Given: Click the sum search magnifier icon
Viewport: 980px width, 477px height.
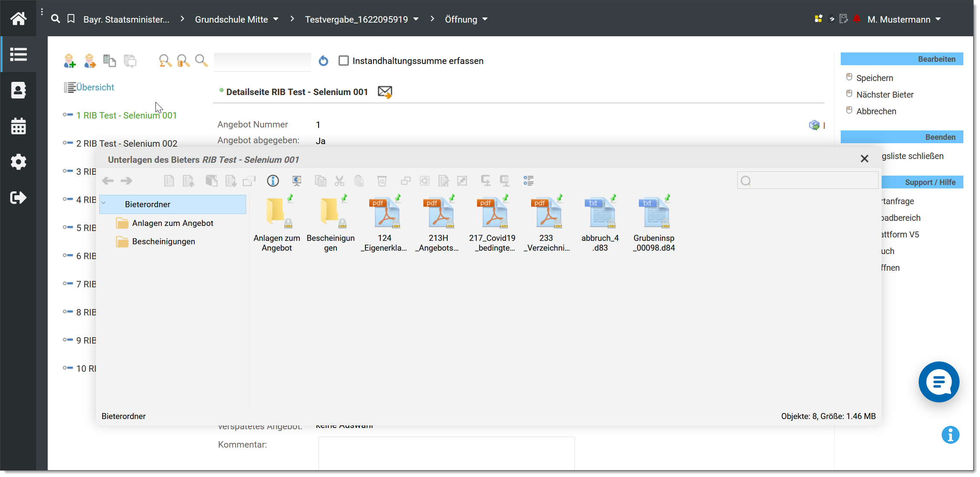Looking at the screenshot, I should pos(165,61).
